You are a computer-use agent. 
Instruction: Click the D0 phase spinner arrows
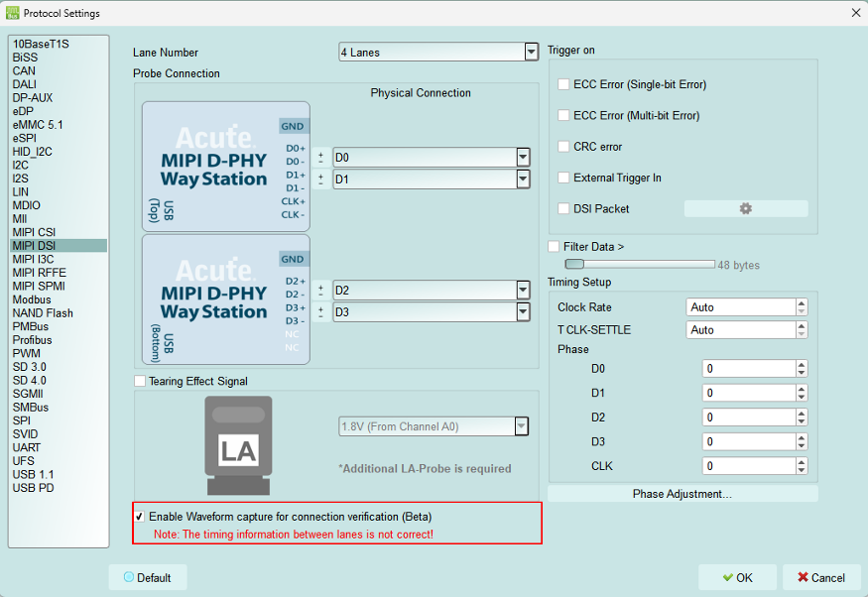pyautogui.click(x=802, y=369)
